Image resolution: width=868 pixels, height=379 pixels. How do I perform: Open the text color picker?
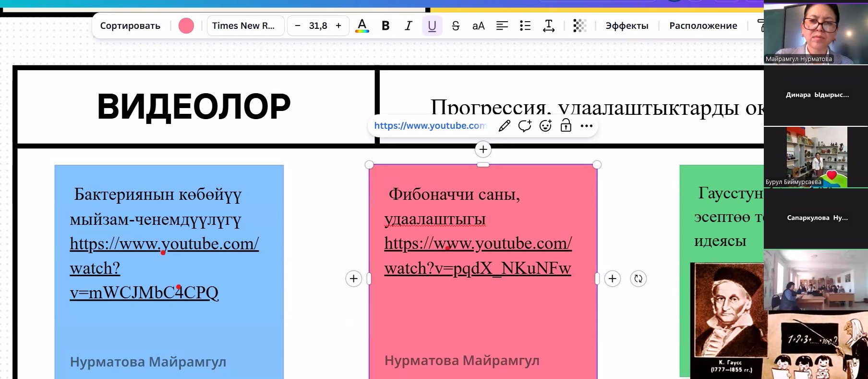coord(362,26)
